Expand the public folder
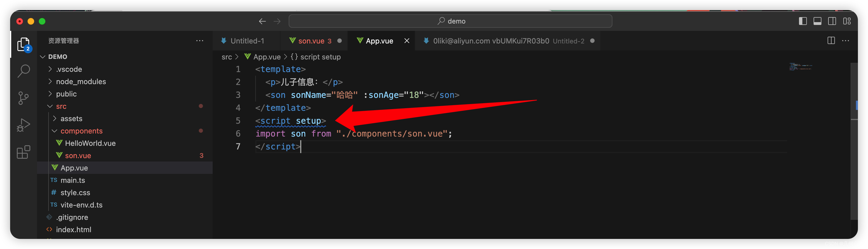This screenshot has height=249, width=868. 125,94
